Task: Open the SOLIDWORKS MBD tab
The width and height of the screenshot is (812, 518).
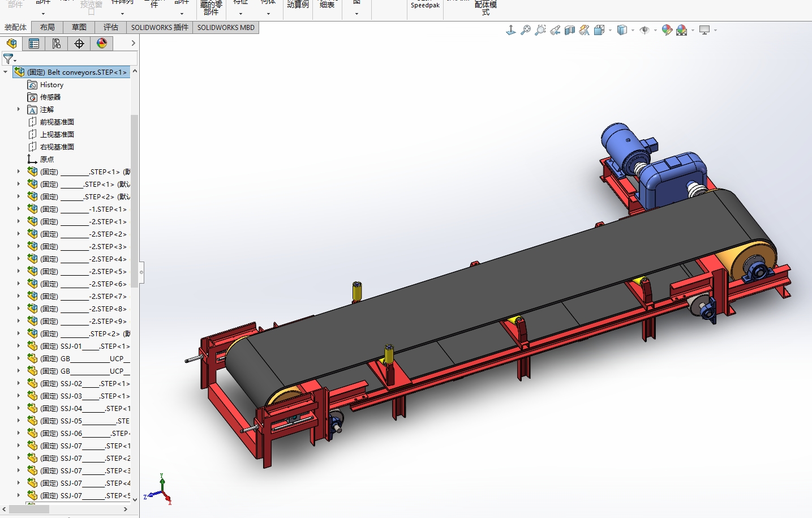Action: pos(226,27)
